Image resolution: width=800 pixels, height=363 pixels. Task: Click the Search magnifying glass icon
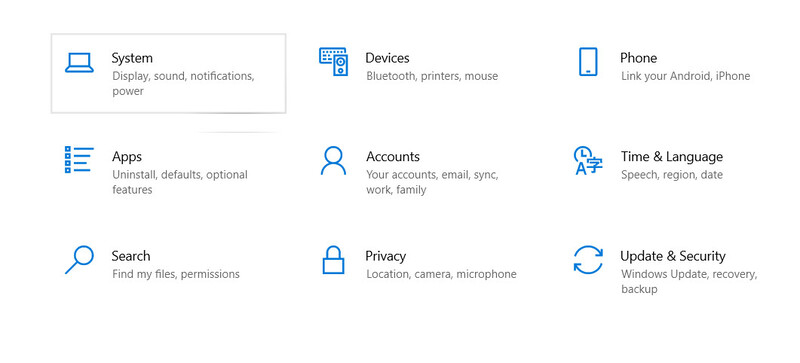pyautogui.click(x=79, y=260)
